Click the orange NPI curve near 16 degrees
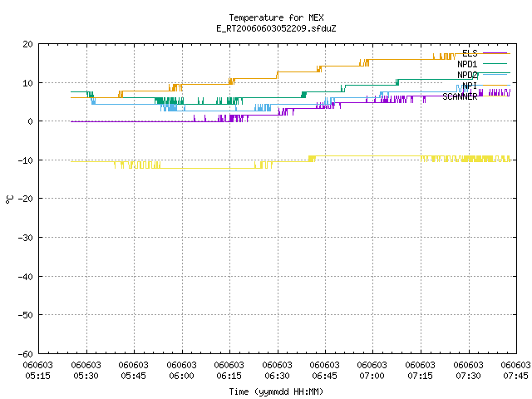532x399 pixels. pos(401,59)
